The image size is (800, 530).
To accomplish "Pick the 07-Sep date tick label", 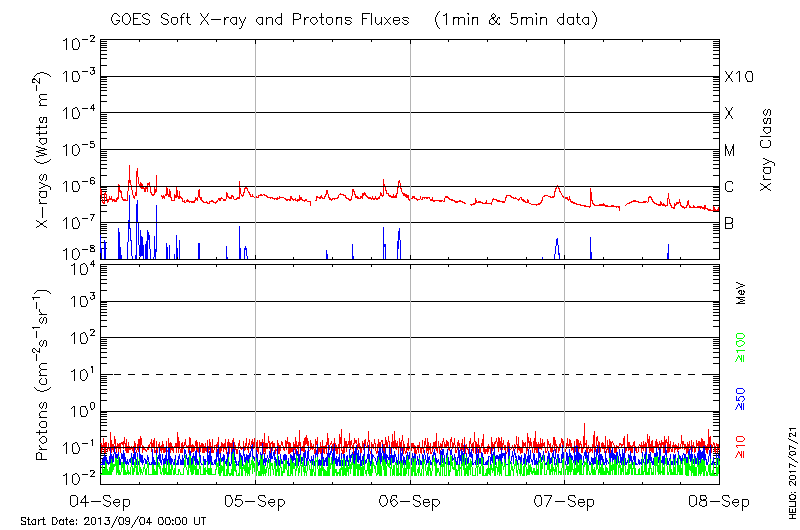I will (x=564, y=500).
